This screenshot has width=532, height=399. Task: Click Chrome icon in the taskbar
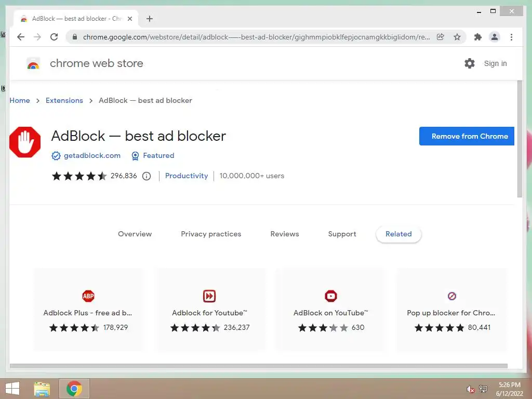click(74, 389)
